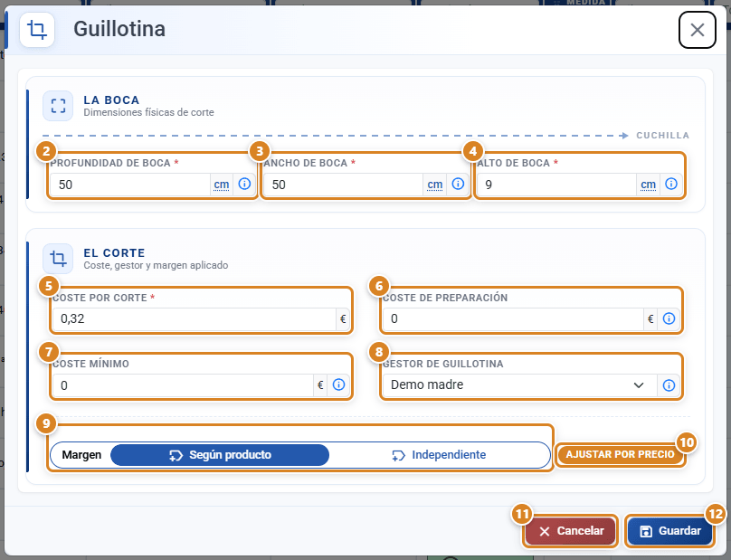Click the cm unit of Ancho de boca
This screenshot has width=731, height=560.
pos(435,185)
